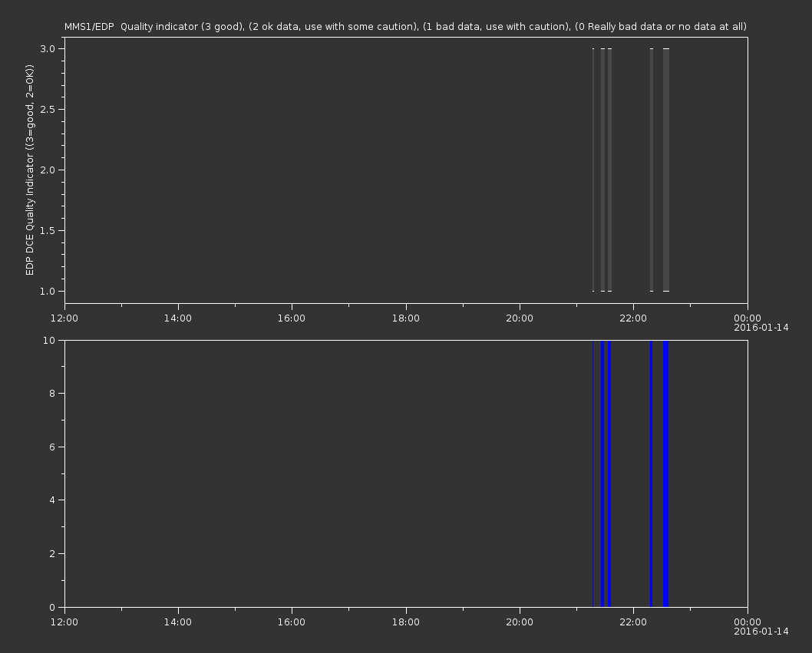Select the widest gray bar in quality plot
Screen dimensions: 812x653
pyautogui.click(x=666, y=170)
